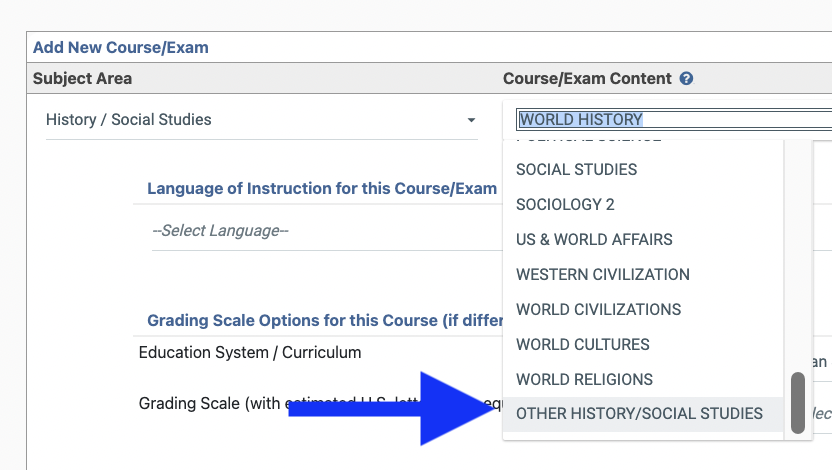Click the help icon beside Course/Exam Content
The width and height of the screenshot is (832, 470).
[x=686, y=79]
